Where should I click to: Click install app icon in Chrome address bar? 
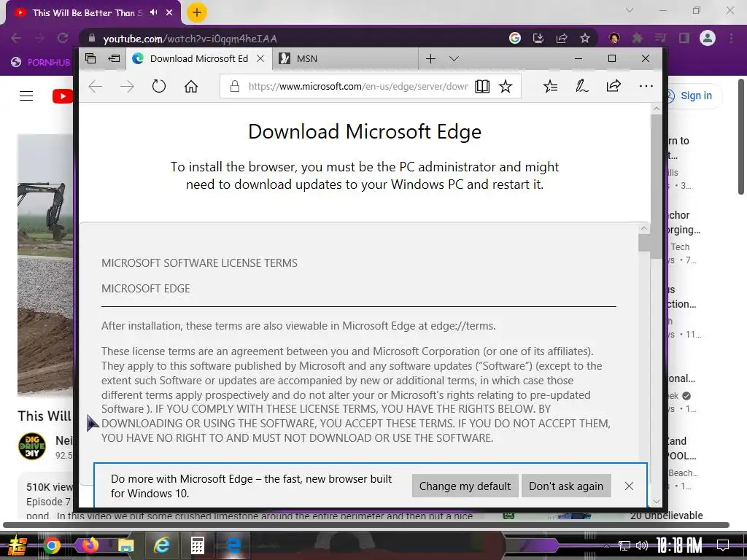538,38
